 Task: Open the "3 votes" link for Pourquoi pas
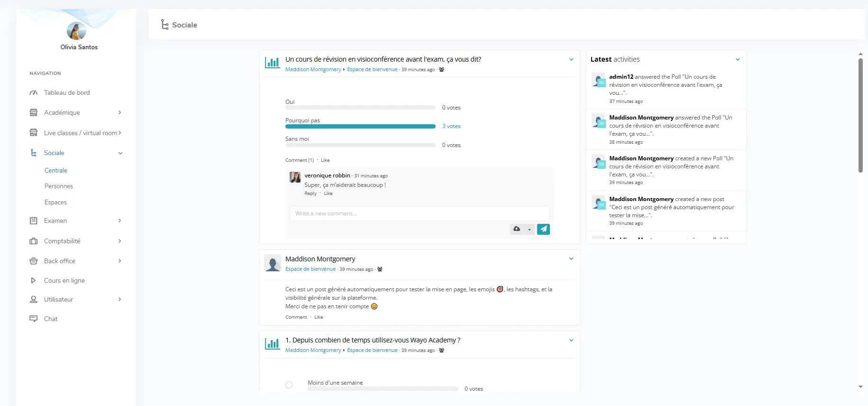coord(451,126)
